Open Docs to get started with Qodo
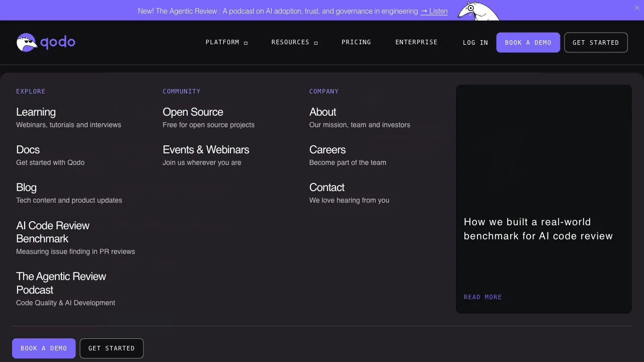The width and height of the screenshot is (644, 362). pos(28,150)
